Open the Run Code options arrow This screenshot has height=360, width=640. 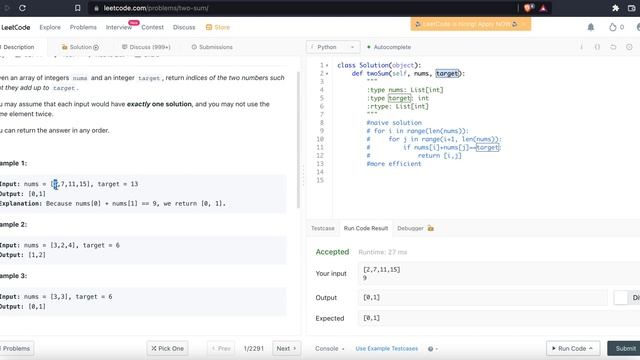pos(591,349)
